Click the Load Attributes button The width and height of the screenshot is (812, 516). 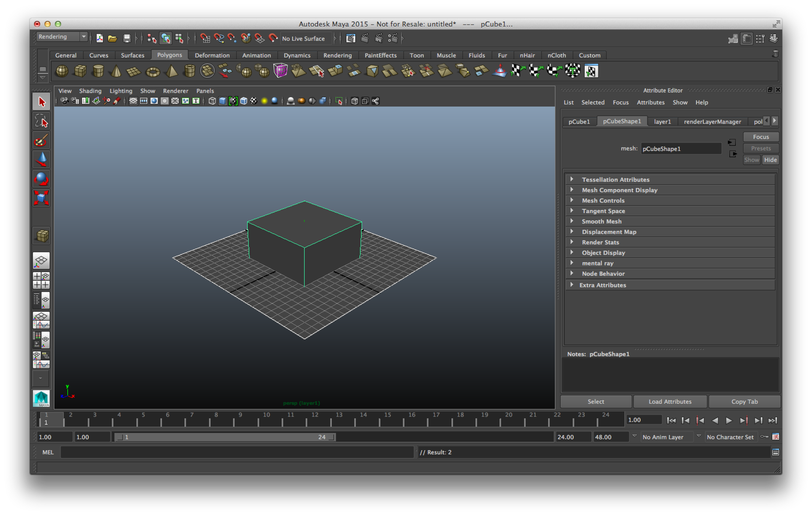(670, 401)
